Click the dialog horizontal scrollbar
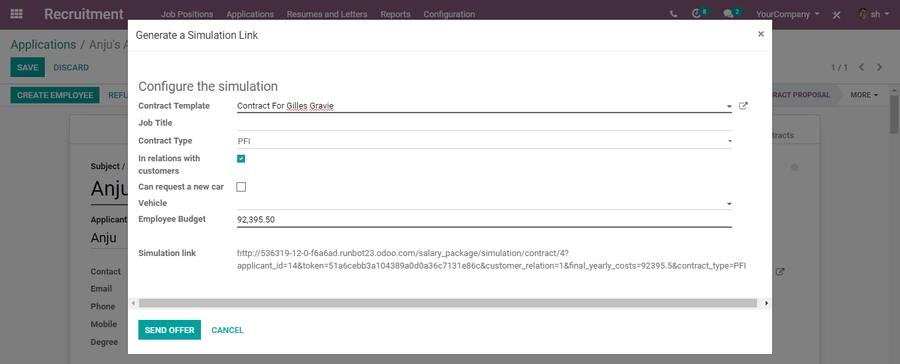This screenshot has height=364, width=900. (x=448, y=303)
